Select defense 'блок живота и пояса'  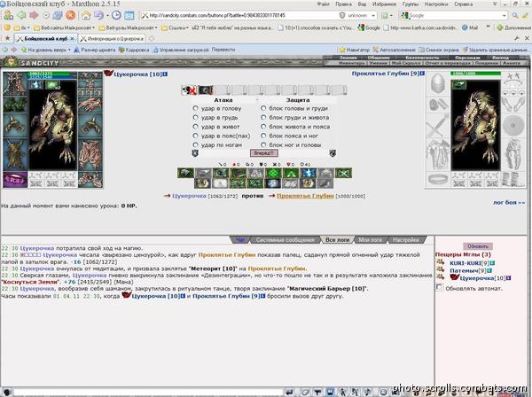[x=263, y=127]
